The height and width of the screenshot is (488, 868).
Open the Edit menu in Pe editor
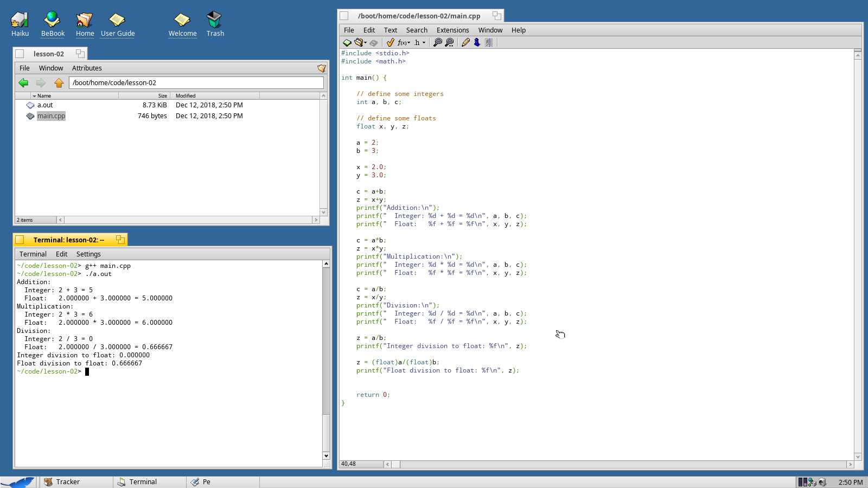tap(369, 30)
